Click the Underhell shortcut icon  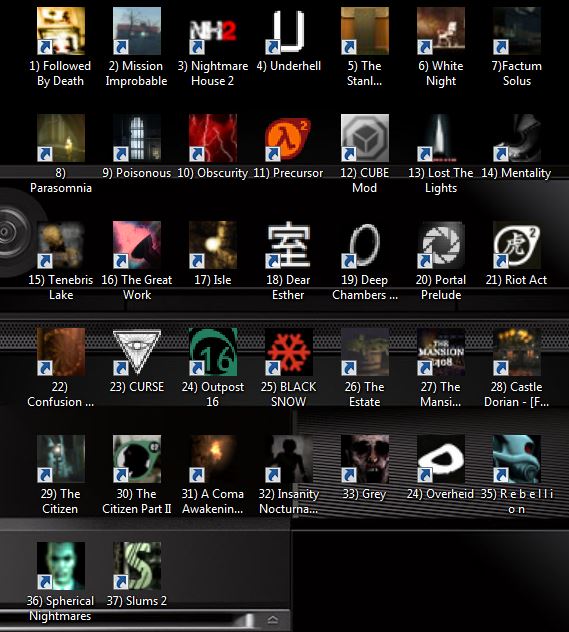coord(289,31)
